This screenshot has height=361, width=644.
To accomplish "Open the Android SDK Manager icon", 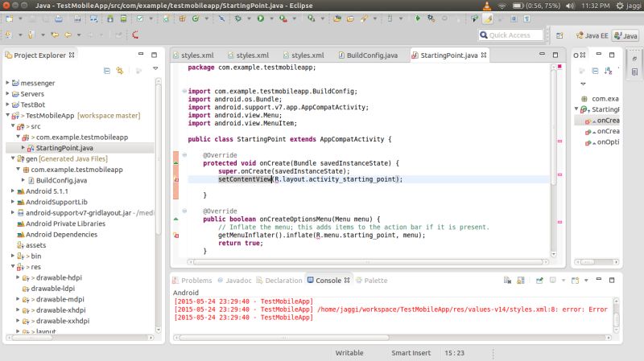I will click(x=110, y=18).
